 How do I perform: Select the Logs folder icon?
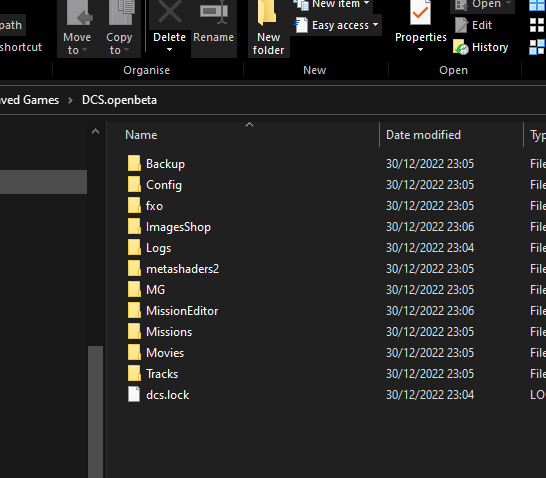(x=134, y=248)
